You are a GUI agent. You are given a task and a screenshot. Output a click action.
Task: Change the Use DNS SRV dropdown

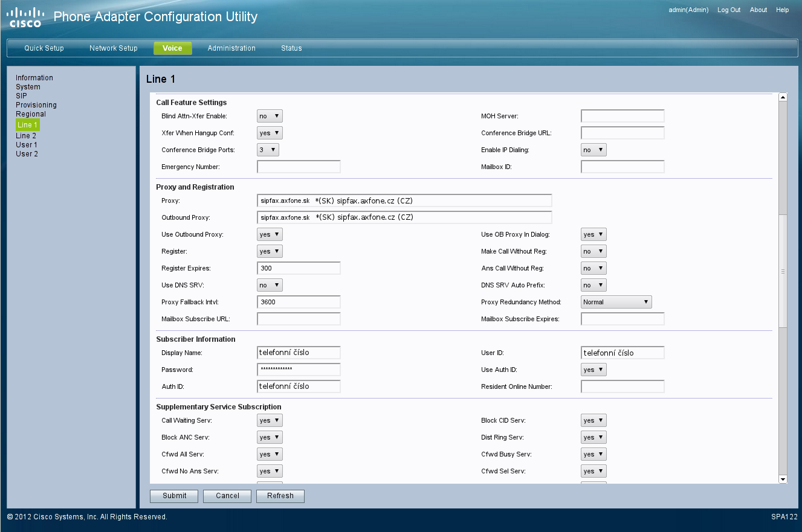270,285
